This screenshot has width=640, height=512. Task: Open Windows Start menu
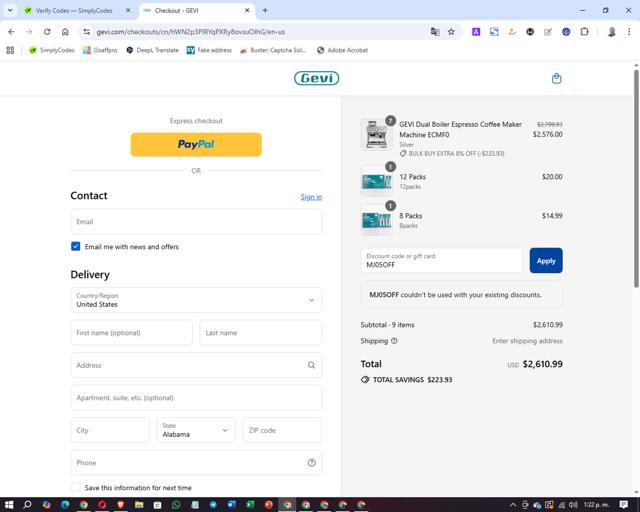tap(9, 505)
